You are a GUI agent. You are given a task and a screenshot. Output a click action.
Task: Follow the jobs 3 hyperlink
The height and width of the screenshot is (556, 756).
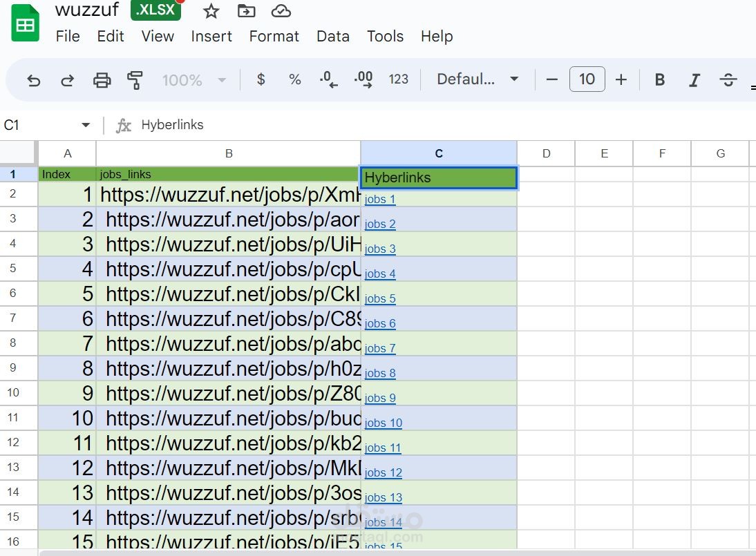click(x=379, y=249)
